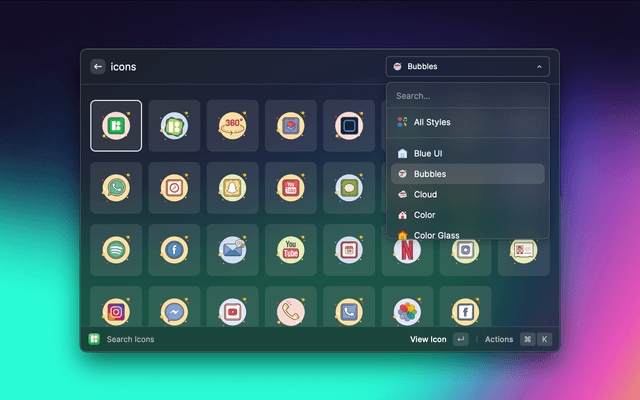Go back using the arrow button
640x400 pixels.
click(98, 67)
